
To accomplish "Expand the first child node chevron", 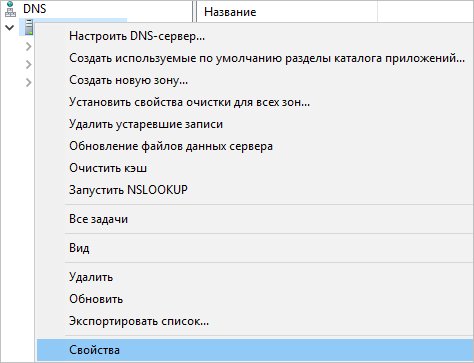I will point(29,46).
